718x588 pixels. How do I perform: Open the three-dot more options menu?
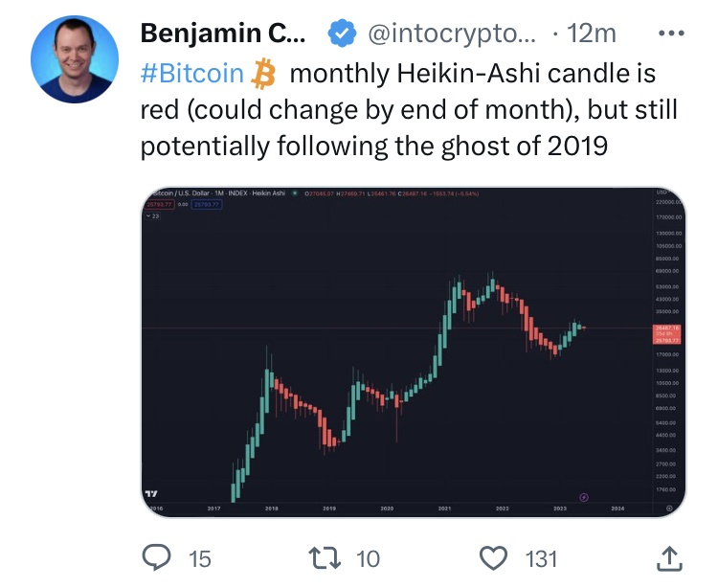click(667, 33)
